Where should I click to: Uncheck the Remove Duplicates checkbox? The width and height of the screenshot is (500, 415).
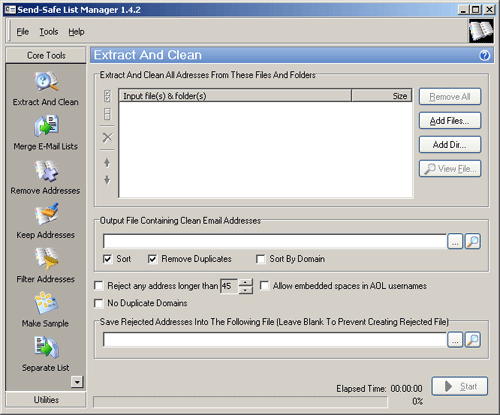click(152, 259)
